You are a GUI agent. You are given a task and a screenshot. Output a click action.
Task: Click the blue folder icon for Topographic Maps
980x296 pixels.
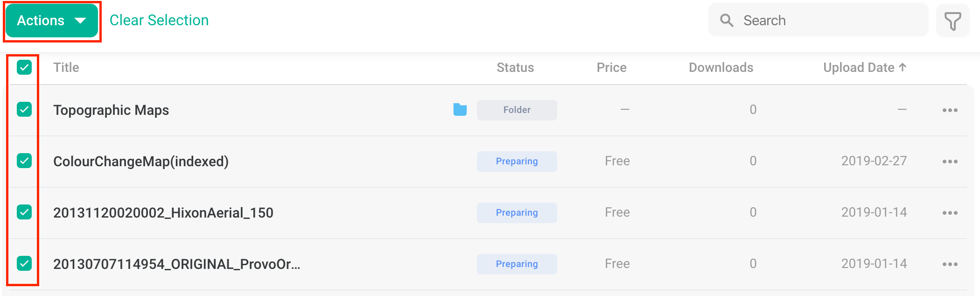pyautogui.click(x=460, y=110)
